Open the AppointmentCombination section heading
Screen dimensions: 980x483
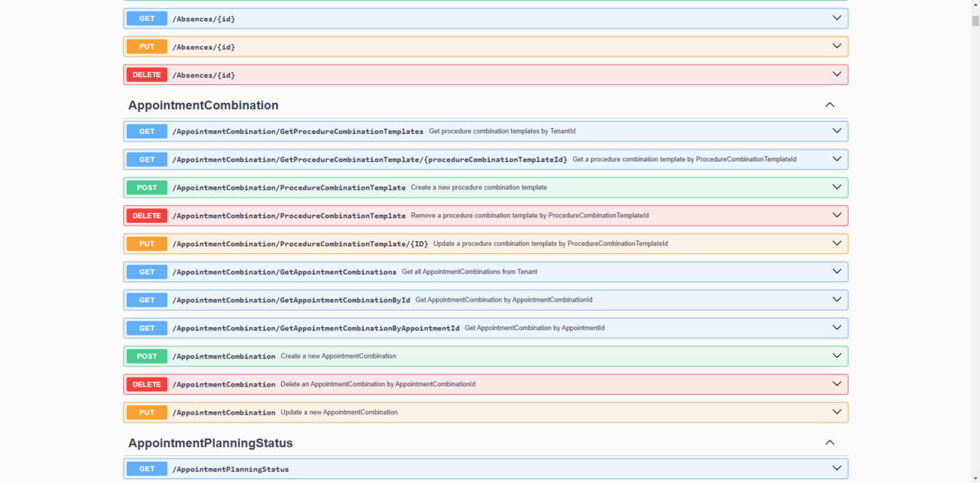(203, 105)
